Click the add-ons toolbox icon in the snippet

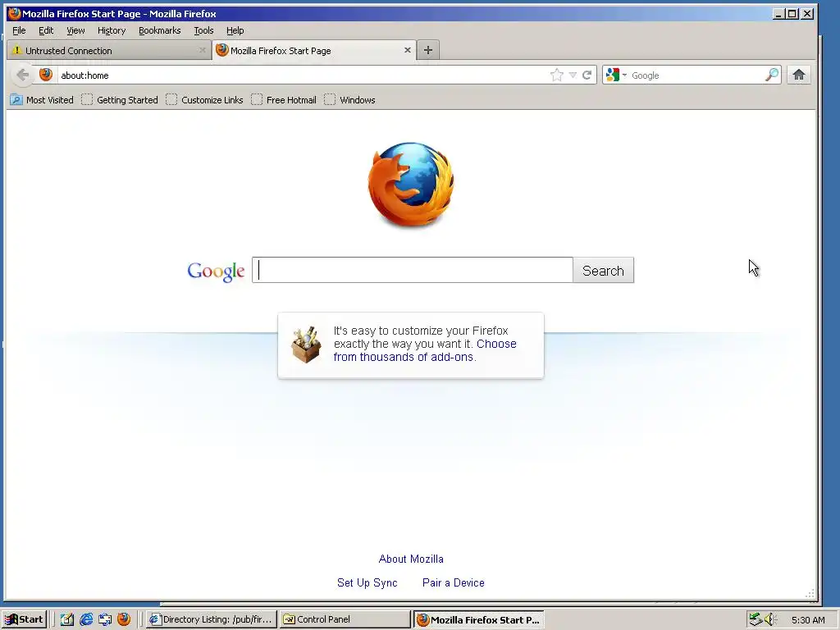tap(306, 345)
